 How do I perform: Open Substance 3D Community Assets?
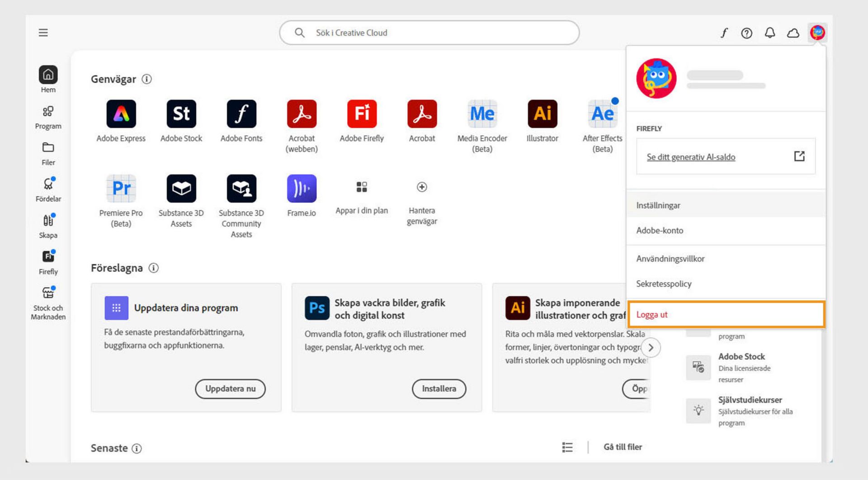241,189
